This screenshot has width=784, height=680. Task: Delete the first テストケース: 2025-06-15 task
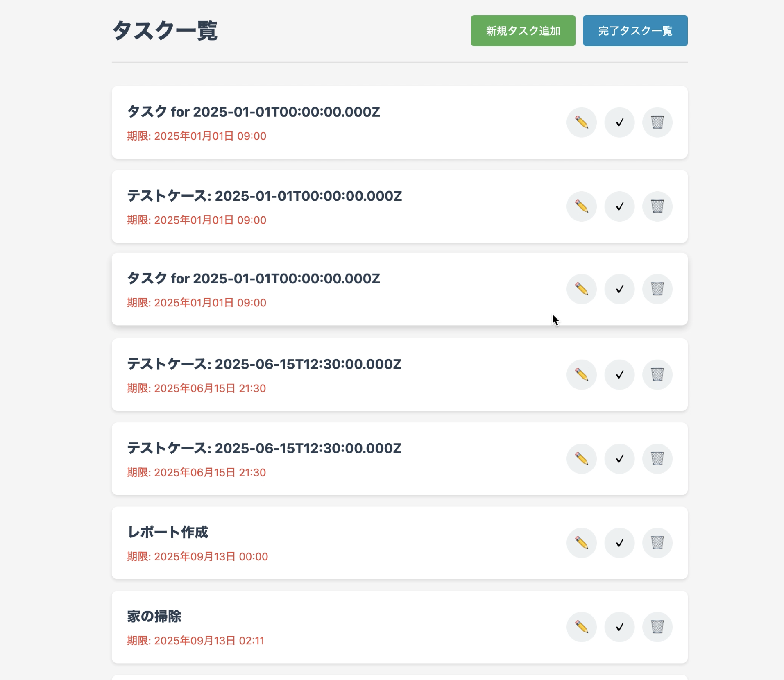tap(657, 375)
